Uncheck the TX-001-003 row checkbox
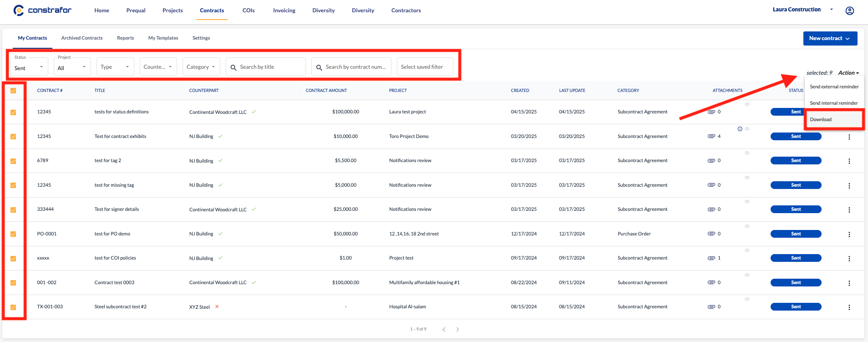The width and height of the screenshot is (868, 342). click(x=13, y=307)
